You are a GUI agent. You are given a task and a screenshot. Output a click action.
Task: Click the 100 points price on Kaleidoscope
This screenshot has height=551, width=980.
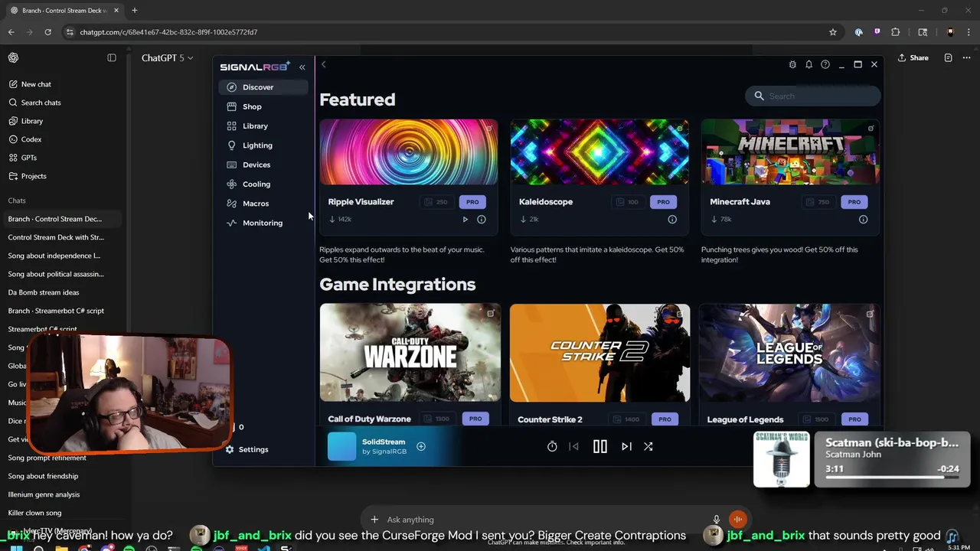pos(627,202)
